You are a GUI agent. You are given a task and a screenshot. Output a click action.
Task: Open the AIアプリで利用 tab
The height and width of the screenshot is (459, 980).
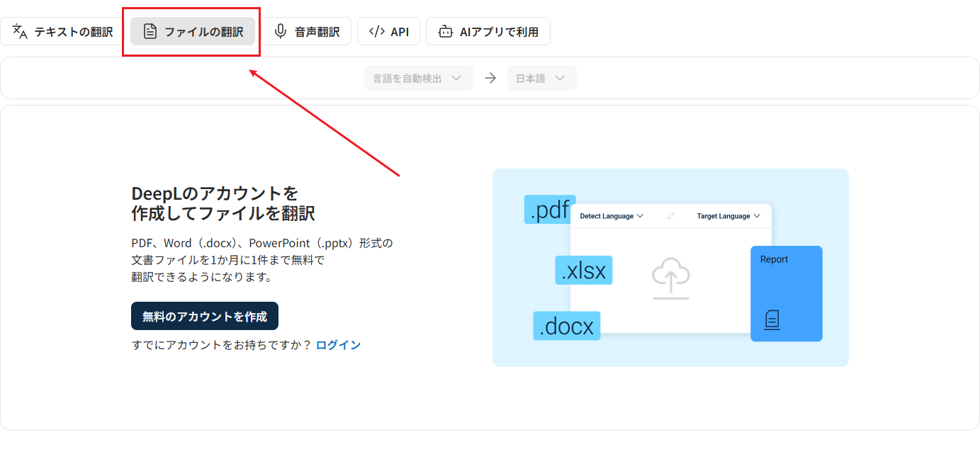click(488, 31)
